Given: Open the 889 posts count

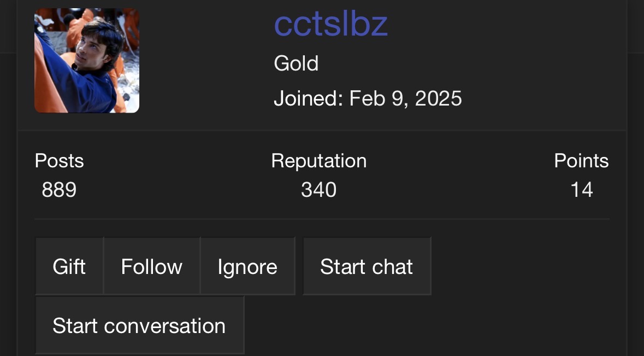Looking at the screenshot, I should (x=59, y=190).
